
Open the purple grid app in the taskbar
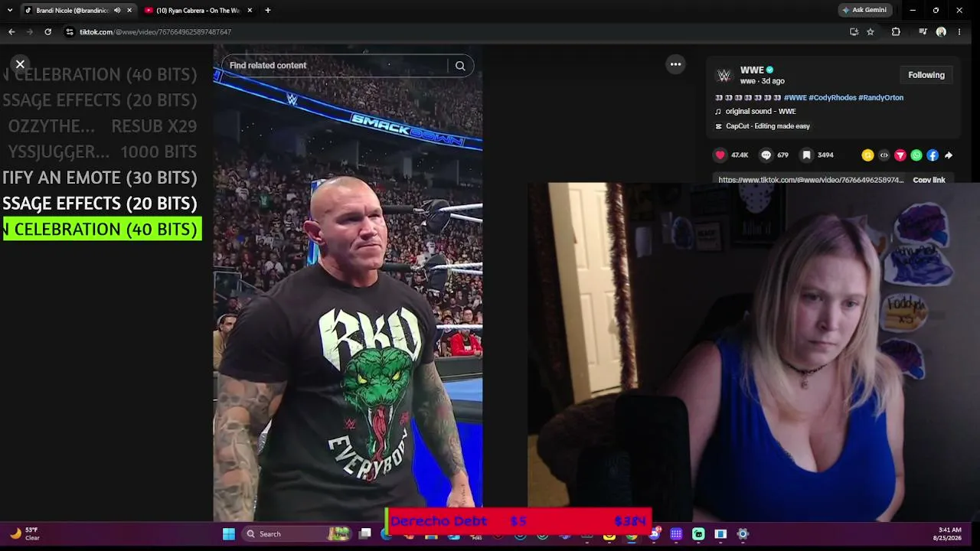[676, 534]
